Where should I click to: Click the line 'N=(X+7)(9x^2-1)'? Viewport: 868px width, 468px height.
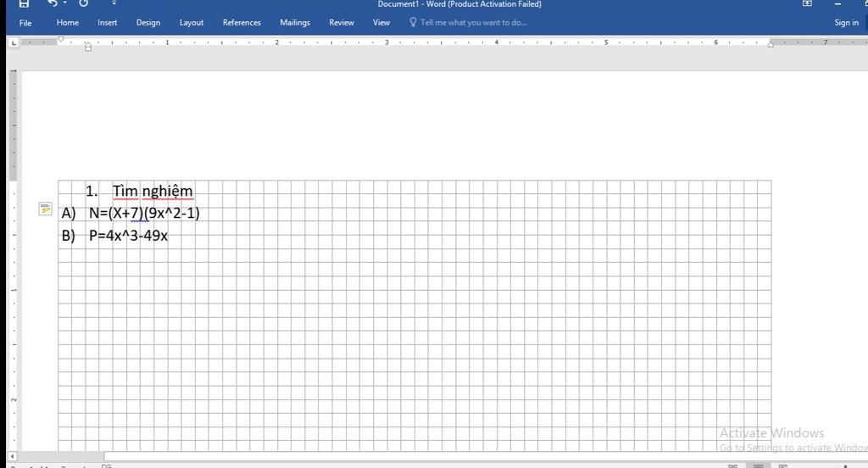pos(144,213)
